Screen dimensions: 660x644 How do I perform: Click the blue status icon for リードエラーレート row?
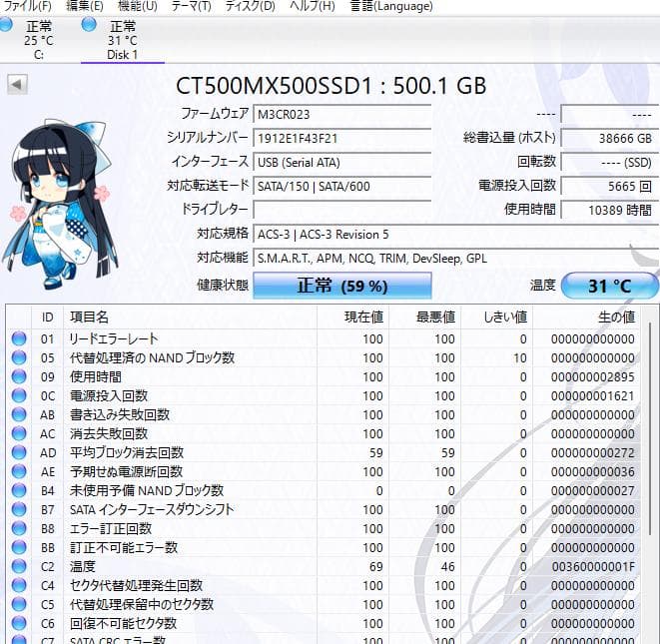pyautogui.click(x=19, y=338)
